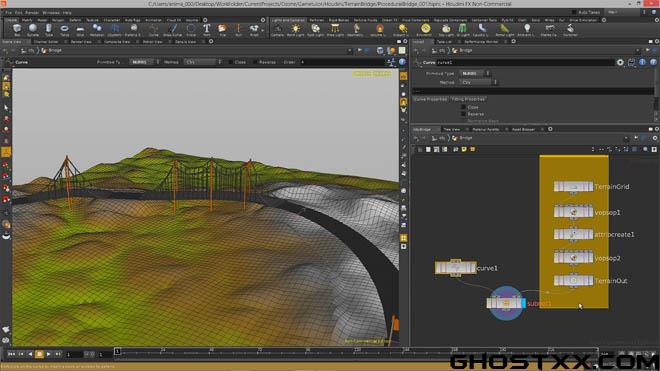Image resolution: width=660 pixels, height=371 pixels.
Task: Select the Torus shelf tool
Action: pyautogui.click(x=64, y=29)
